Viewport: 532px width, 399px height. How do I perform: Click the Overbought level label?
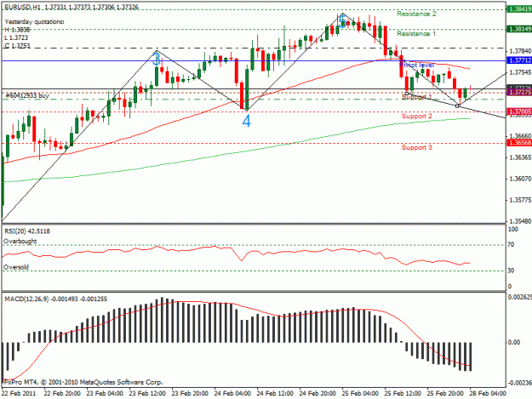click(20, 242)
